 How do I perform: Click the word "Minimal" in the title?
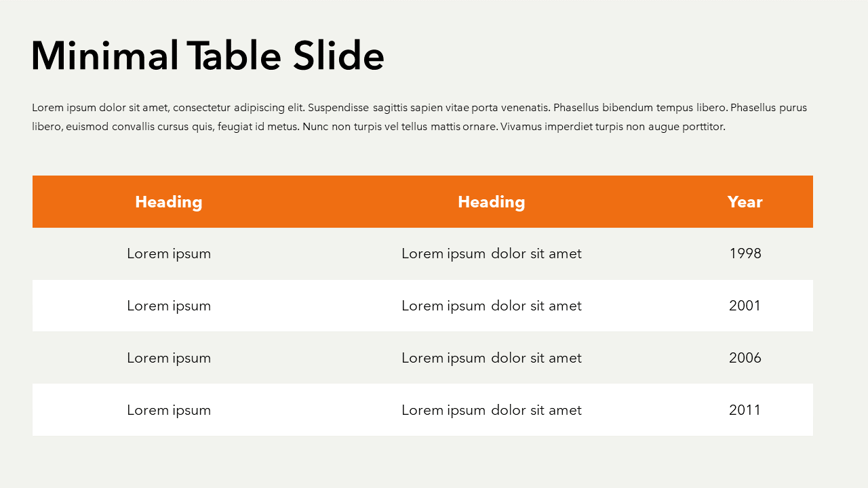pyautogui.click(x=105, y=56)
